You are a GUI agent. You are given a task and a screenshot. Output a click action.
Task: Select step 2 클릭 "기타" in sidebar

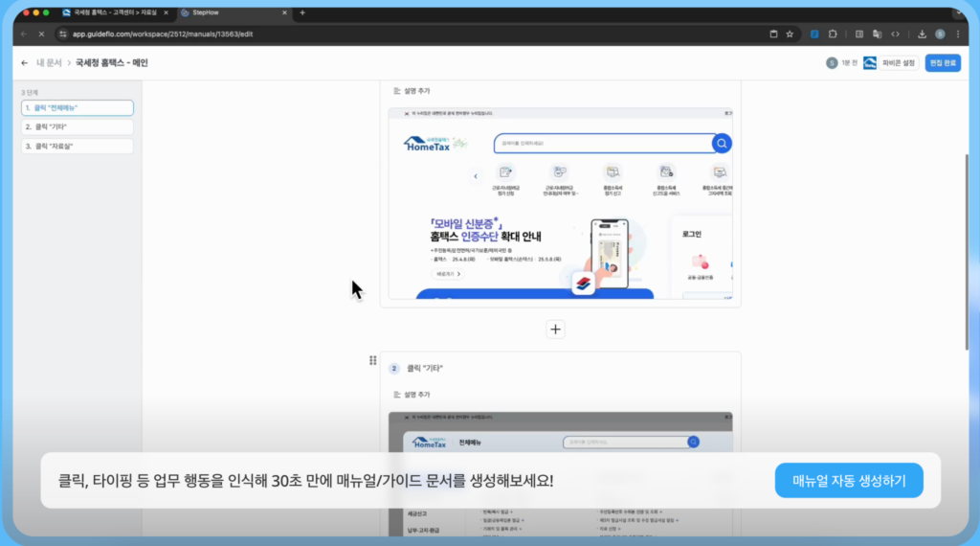tap(77, 127)
